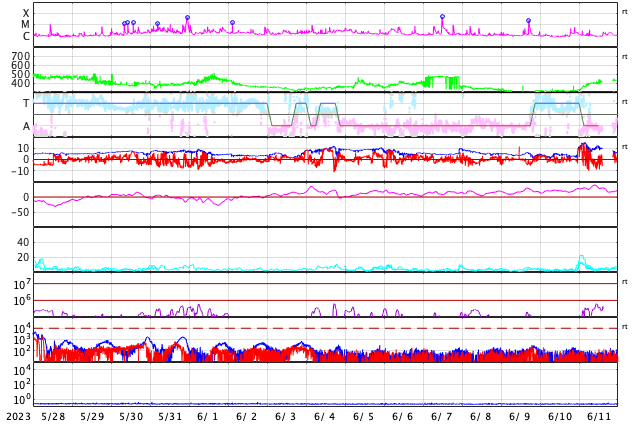Click the 6/10 date label
Screen dimensions: 634x424
[x=560, y=416]
